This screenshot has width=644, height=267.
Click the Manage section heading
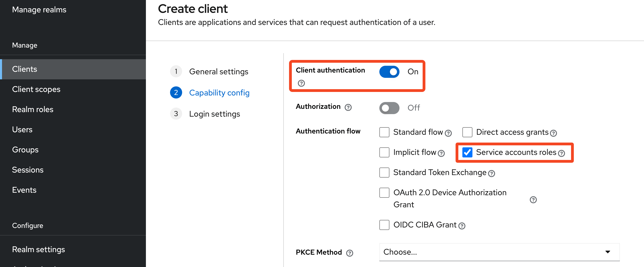[x=25, y=45]
